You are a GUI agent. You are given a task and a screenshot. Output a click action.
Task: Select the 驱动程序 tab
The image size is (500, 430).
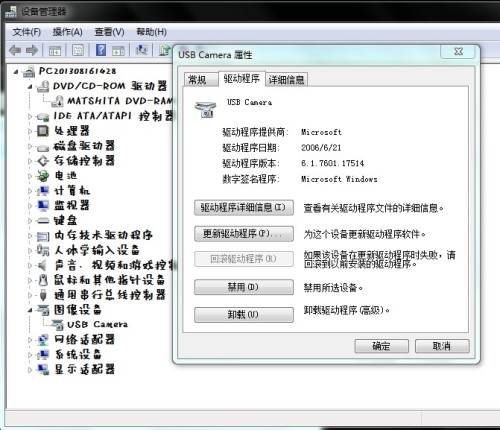coord(242,79)
